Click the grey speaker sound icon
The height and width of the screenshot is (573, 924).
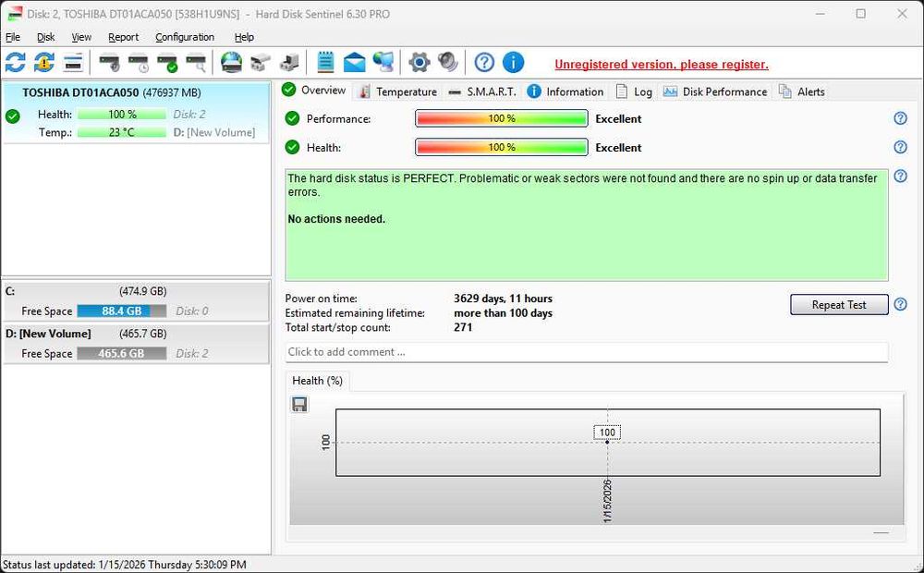(x=448, y=62)
